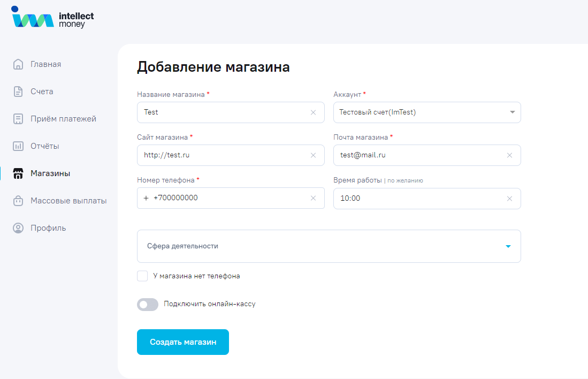
Task: Click the storefront icon beside Магазины
Action: click(18, 173)
